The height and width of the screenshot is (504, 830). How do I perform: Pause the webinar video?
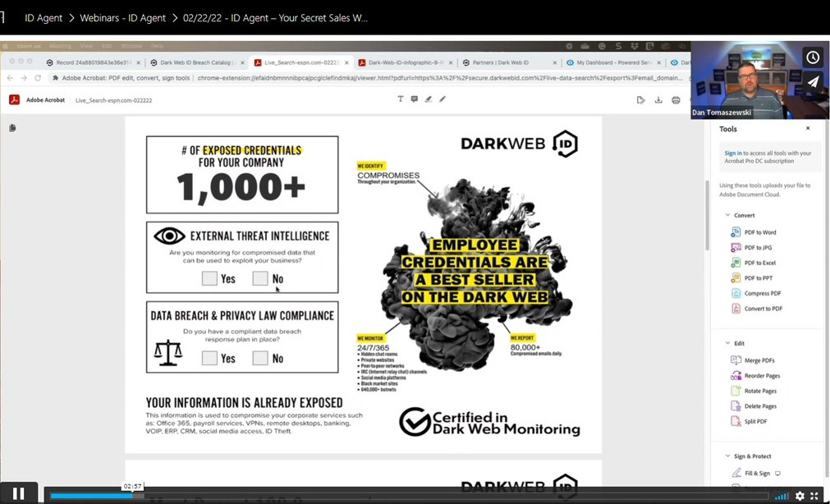19,493
